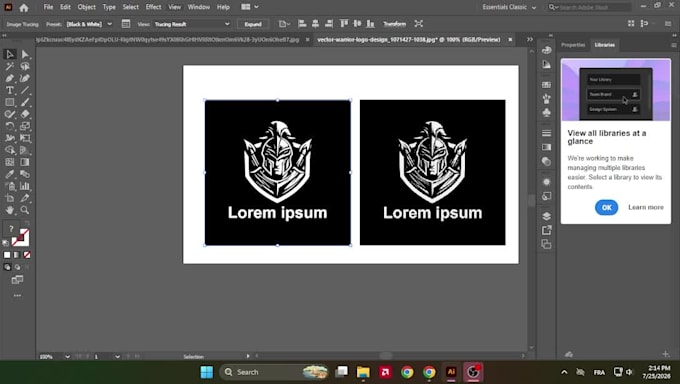680x384 pixels.
Task: Set fill to None swatch
Action: coord(27,255)
